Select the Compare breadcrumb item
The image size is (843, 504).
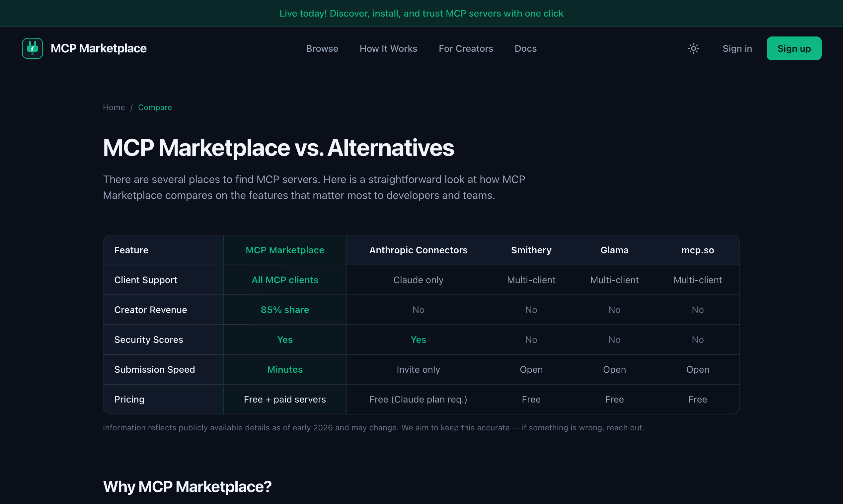155,107
